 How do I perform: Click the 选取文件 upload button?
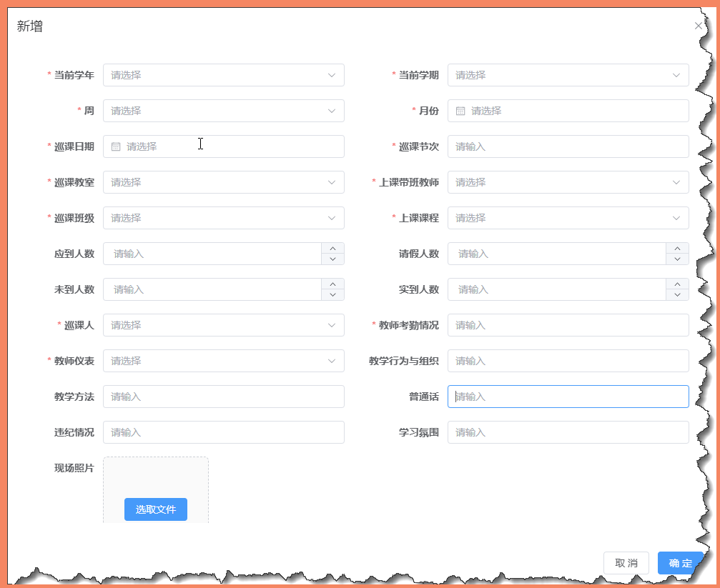pos(156,509)
